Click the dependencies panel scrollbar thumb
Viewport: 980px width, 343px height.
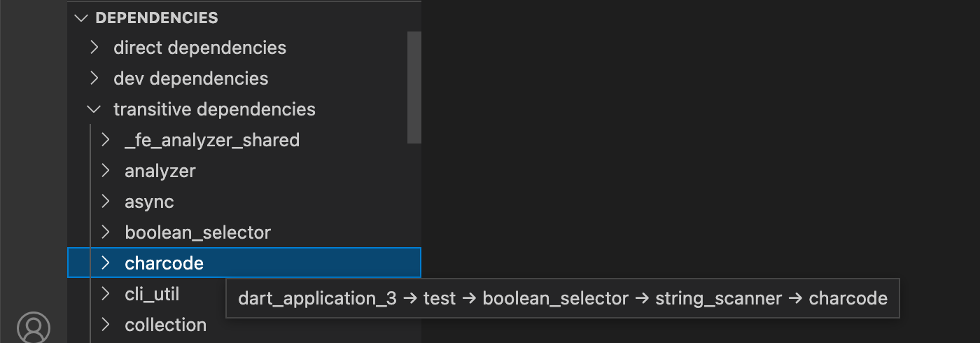point(414,87)
